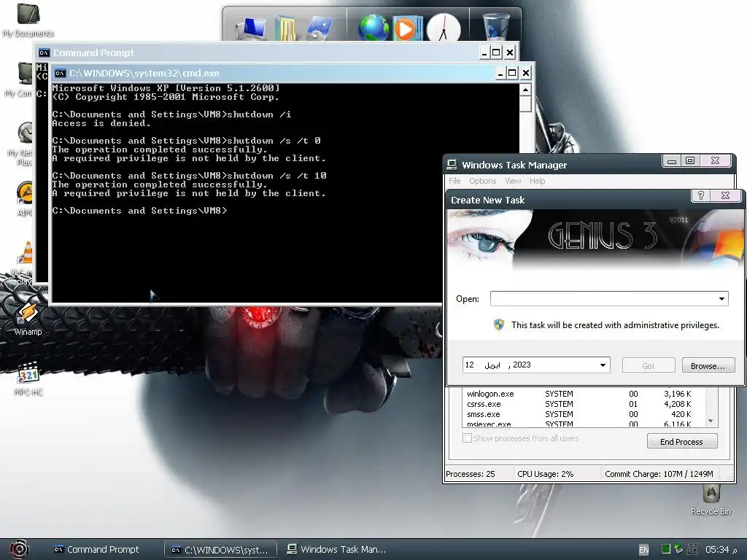Open the clock icon in the top dock
This screenshot has width=747, height=560.
click(x=443, y=28)
